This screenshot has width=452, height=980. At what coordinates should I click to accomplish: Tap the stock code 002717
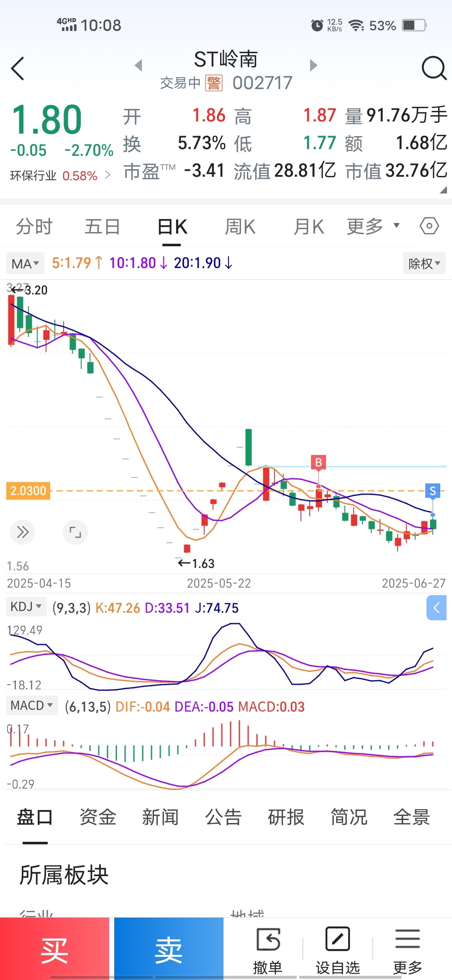pyautogui.click(x=262, y=83)
